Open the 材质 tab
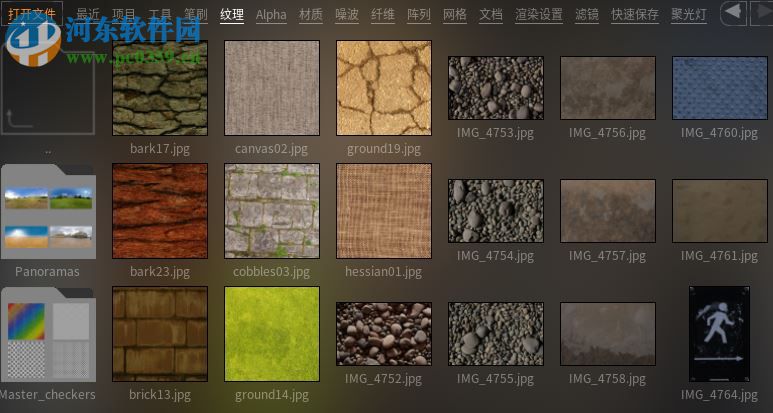The height and width of the screenshot is (413, 773). tap(311, 15)
